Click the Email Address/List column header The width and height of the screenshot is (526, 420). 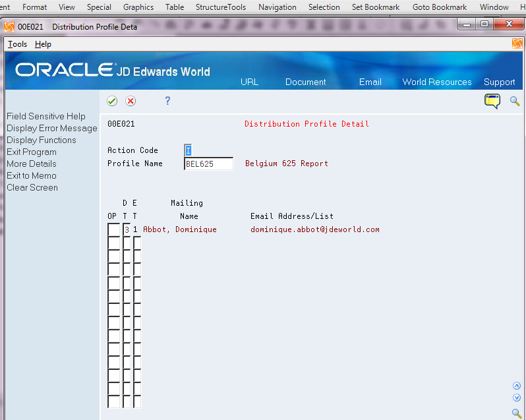click(x=292, y=216)
